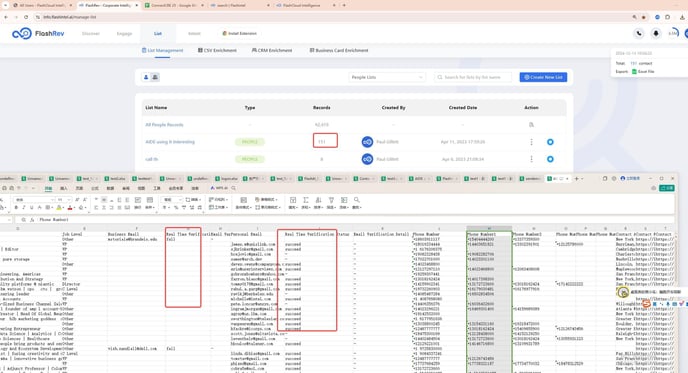Click the Excel File export link in popup
The image size is (688, 373).
(x=643, y=71)
